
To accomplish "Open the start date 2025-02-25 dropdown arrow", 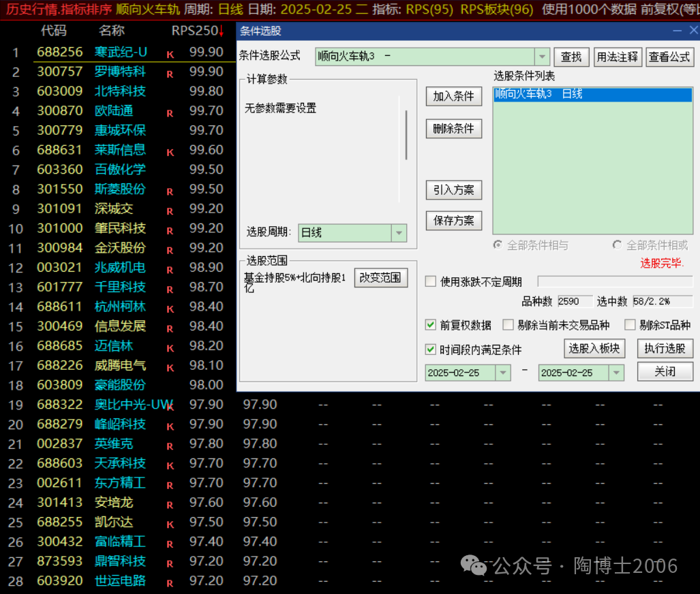I will (x=503, y=373).
